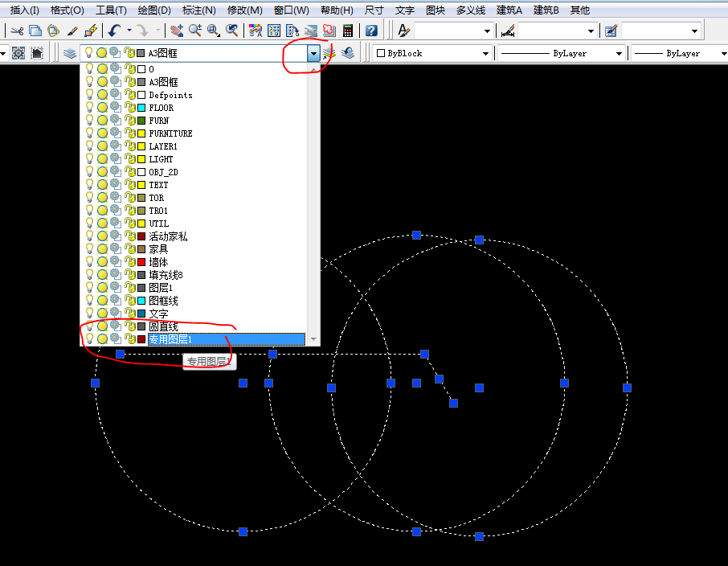This screenshot has height=566, width=728.
Task: Toggle viewport freeze icon for UTIL layer
Action: click(115, 223)
